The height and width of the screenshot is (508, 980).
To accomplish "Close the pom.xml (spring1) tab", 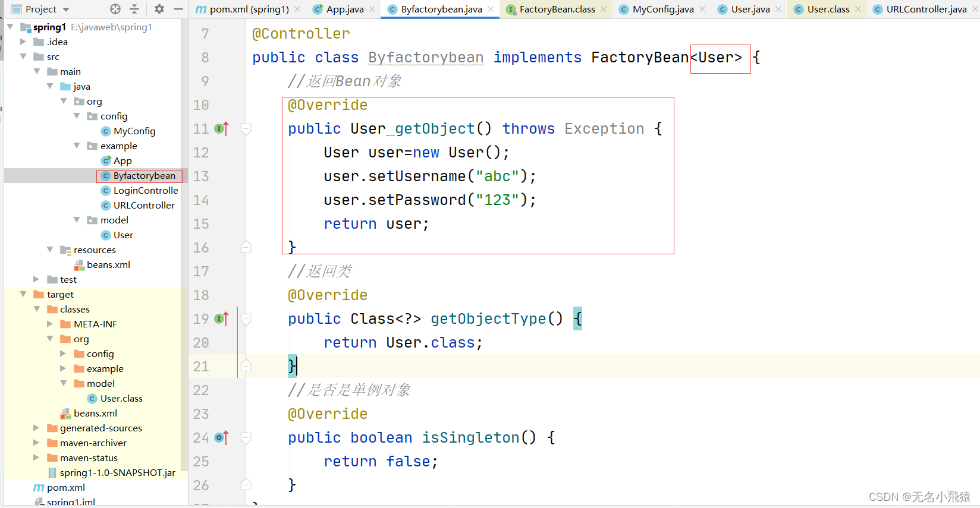I will [297, 9].
